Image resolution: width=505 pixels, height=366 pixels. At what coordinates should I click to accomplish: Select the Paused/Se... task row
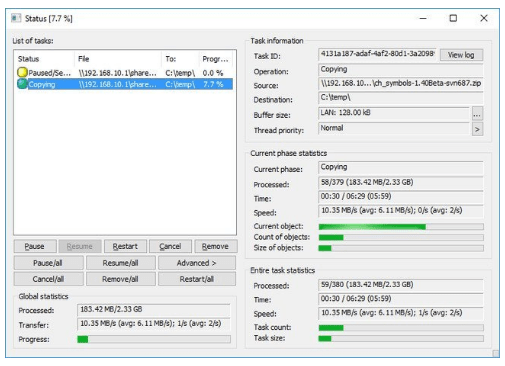[x=125, y=73]
